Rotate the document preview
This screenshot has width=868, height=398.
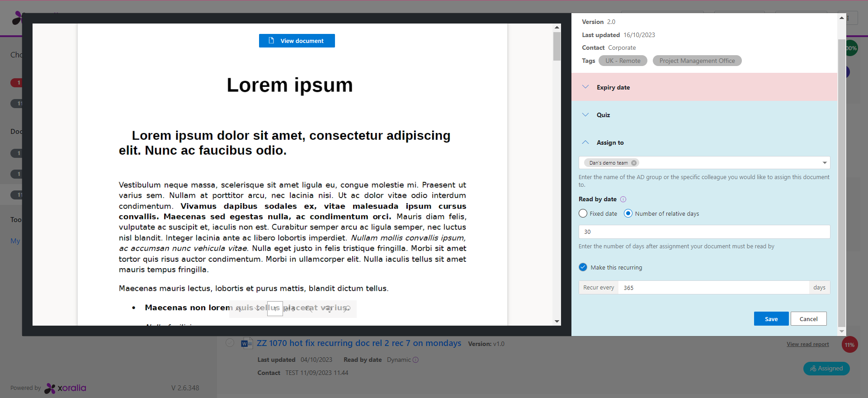tap(329, 309)
